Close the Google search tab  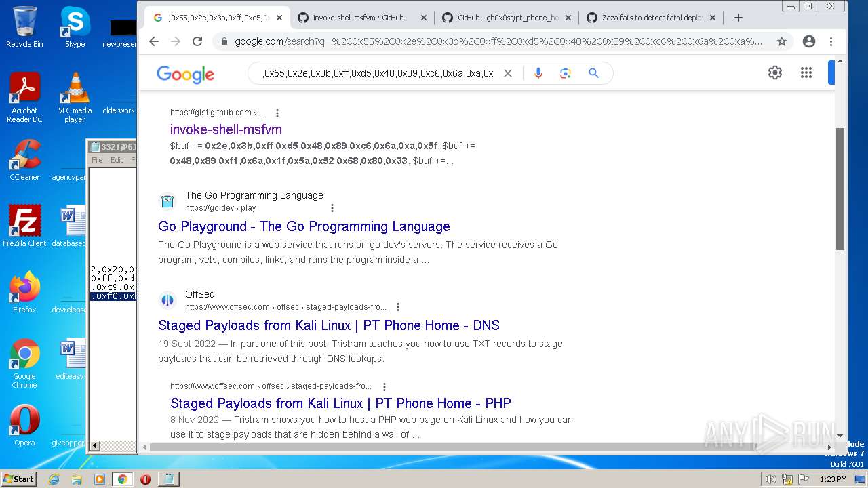coord(279,18)
